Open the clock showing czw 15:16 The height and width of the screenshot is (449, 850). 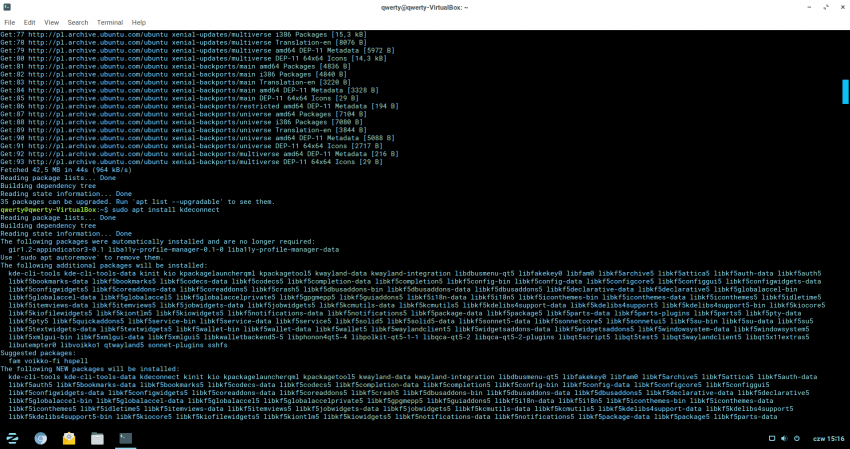click(x=828, y=439)
